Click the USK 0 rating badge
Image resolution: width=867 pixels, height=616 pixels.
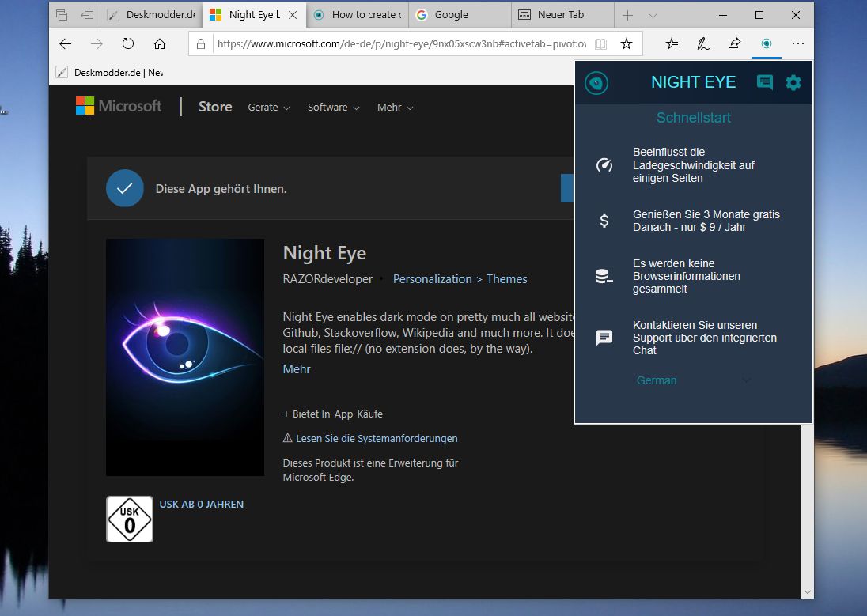130,520
